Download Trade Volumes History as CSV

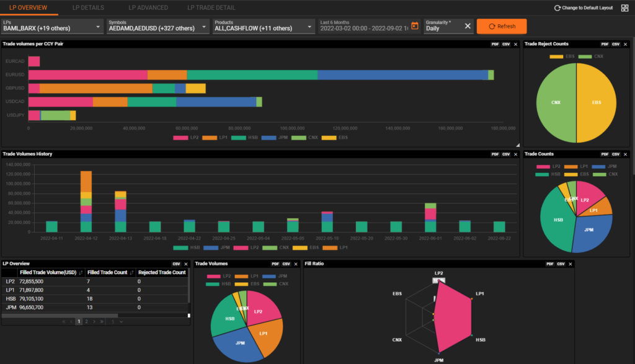click(505, 154)
